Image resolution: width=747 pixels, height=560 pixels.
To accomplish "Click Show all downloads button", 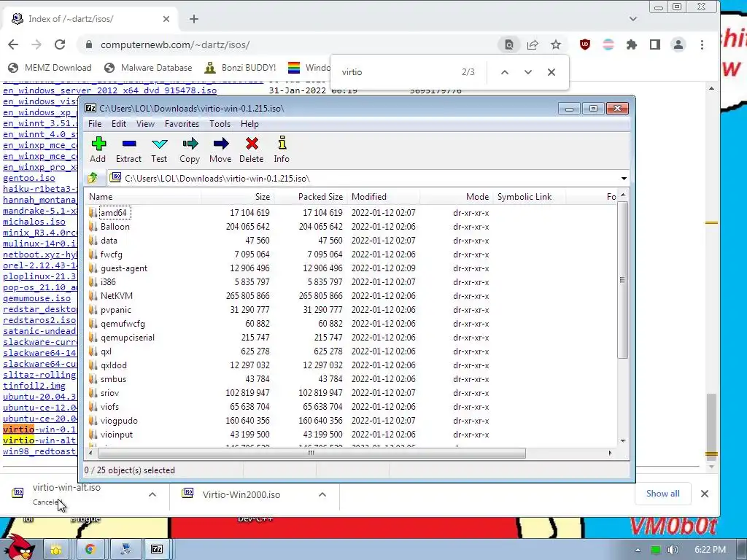I will coord(662,494).
